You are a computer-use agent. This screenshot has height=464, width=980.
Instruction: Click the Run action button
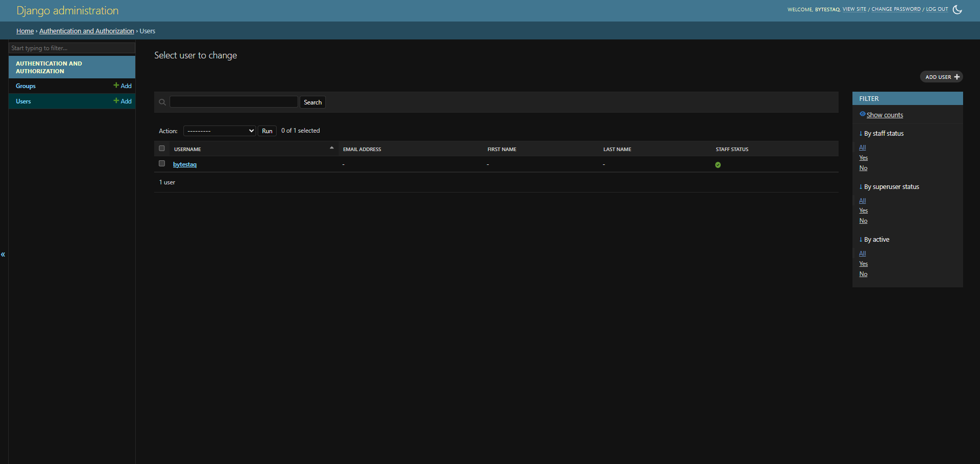point(267,131)
